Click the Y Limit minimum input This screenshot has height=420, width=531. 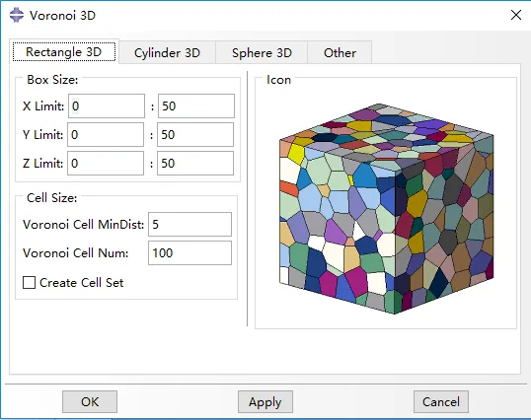(x=106, y=135)
